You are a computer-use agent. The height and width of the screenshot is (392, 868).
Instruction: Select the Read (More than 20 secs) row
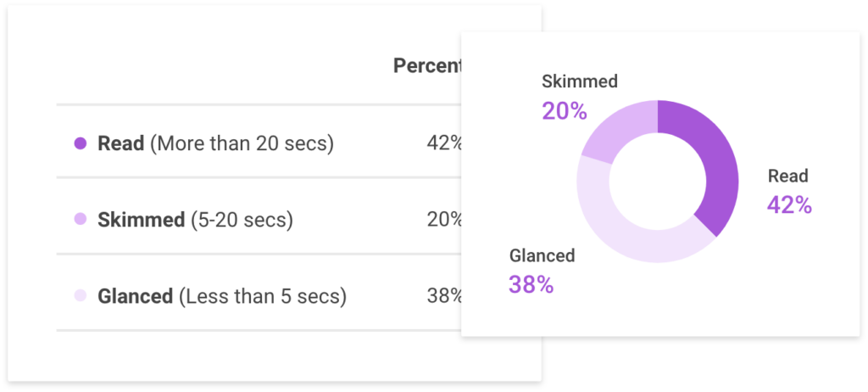tap(259, 142)
